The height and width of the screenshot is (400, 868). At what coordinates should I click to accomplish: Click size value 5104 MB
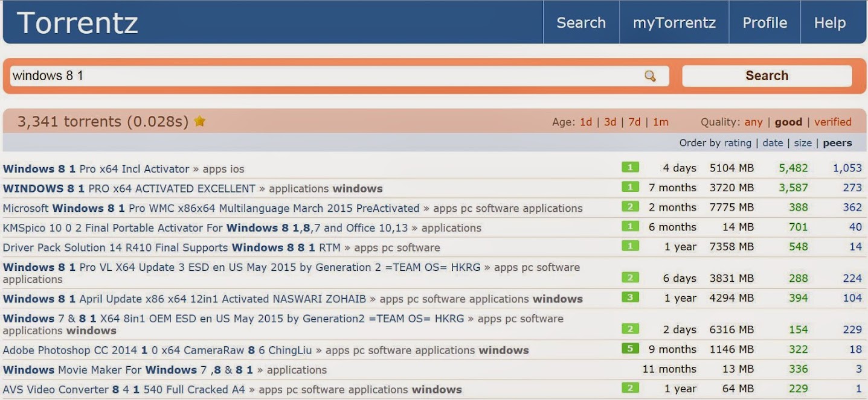731,168
